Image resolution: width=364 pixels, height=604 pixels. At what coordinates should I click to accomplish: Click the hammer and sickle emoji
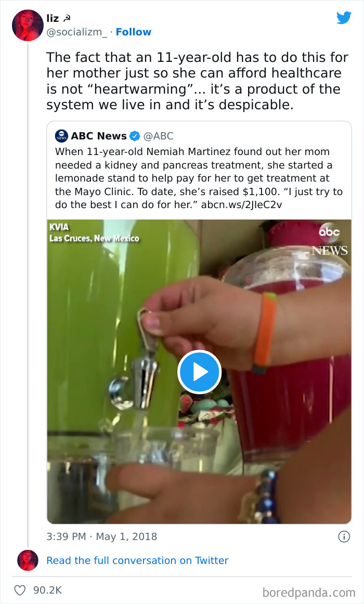66,19
